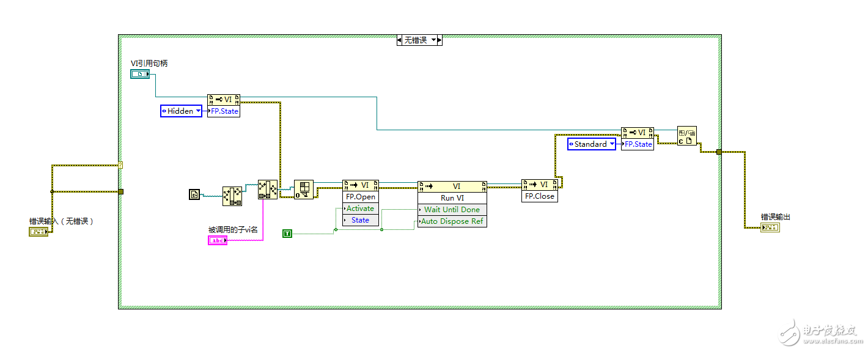
Task: Click the property node header wired to Hidden
Action: (224, 100)
